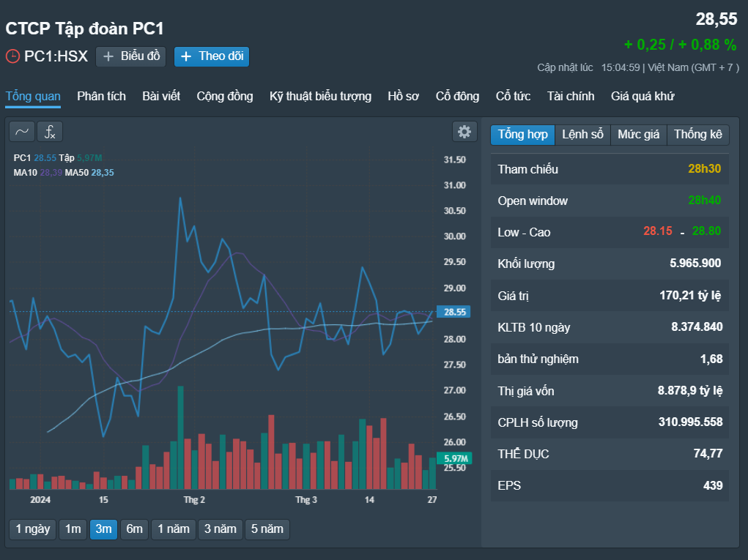Click the Biểu đồ button
The width and height of the screenshot is (748, 560).
tap(130, 56)
